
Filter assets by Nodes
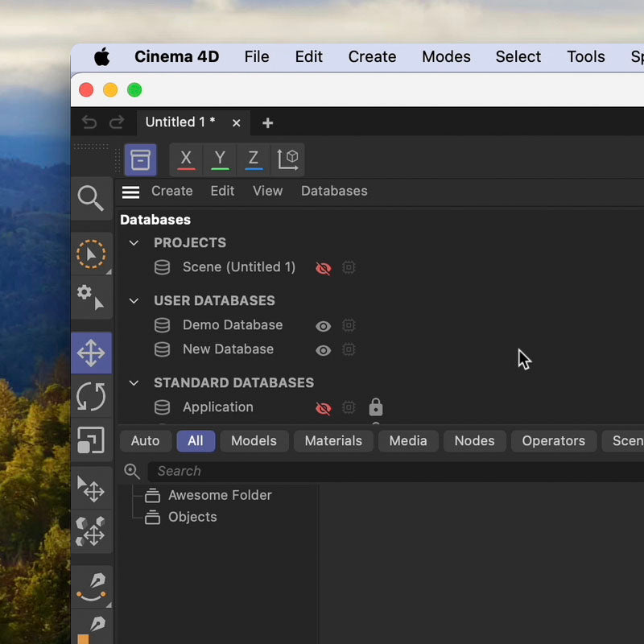[474, 441]
